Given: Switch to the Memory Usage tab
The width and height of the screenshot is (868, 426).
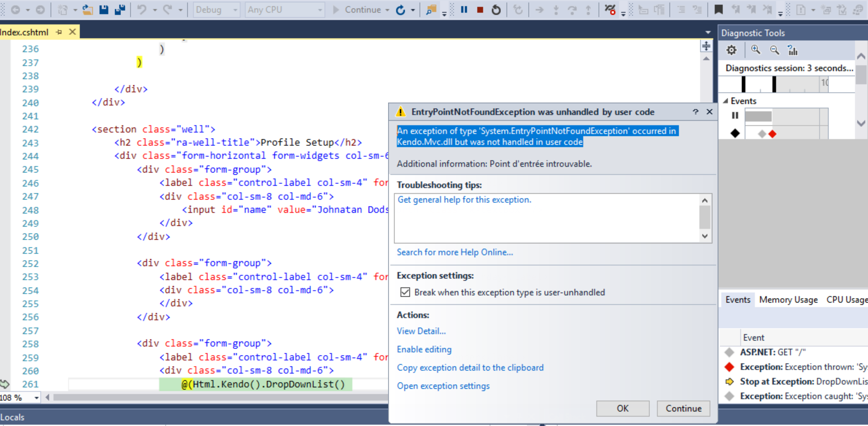Looking at the screenshot, I should tap(788, 299).
